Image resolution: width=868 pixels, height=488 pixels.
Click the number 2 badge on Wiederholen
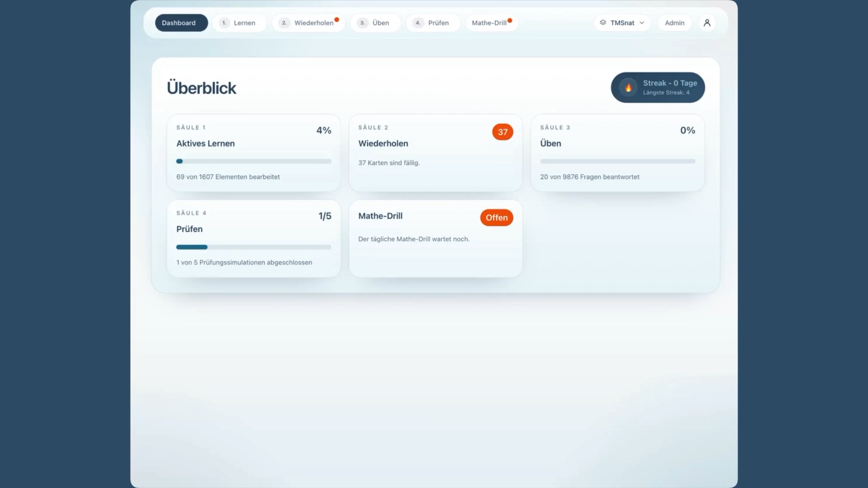click(x=284, y=23)
